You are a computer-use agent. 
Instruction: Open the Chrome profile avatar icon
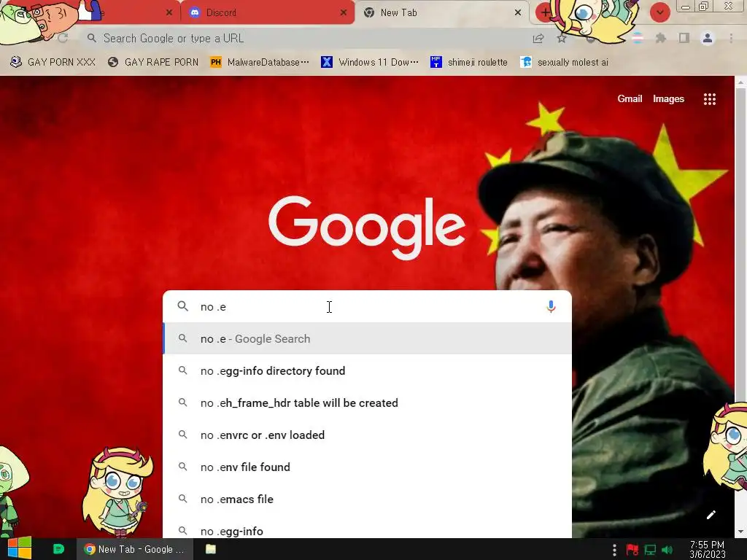(x=708, y=38)
